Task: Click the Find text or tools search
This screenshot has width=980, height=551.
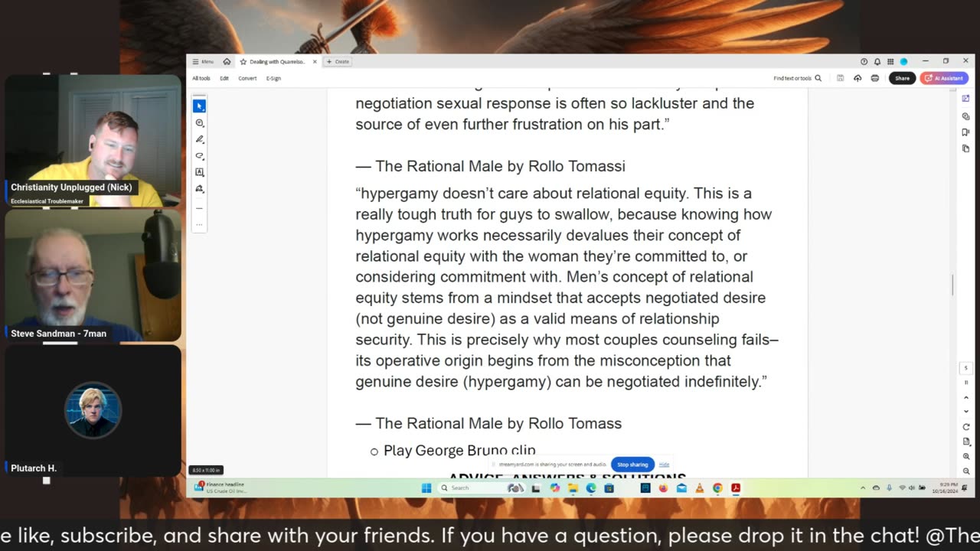Action: coord(797,78)
